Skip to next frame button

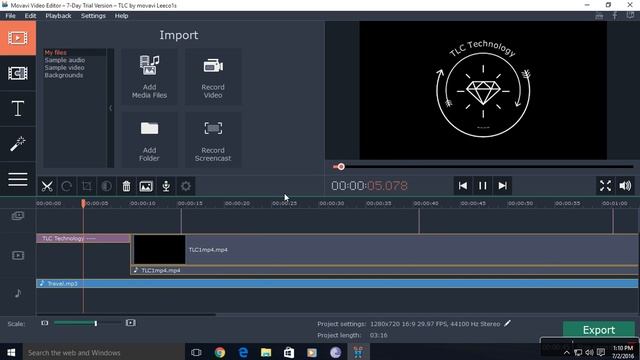(x=502, y=186)
